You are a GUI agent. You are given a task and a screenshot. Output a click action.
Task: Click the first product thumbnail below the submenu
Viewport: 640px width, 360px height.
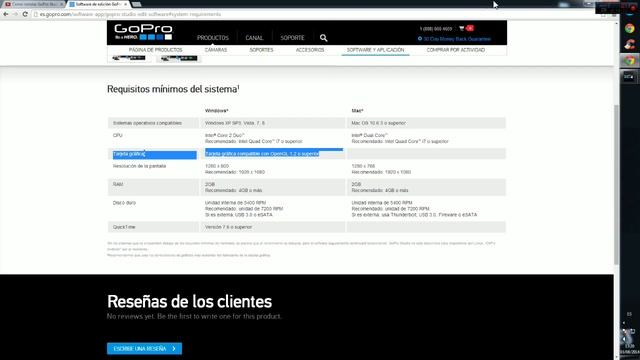(129, 58)
